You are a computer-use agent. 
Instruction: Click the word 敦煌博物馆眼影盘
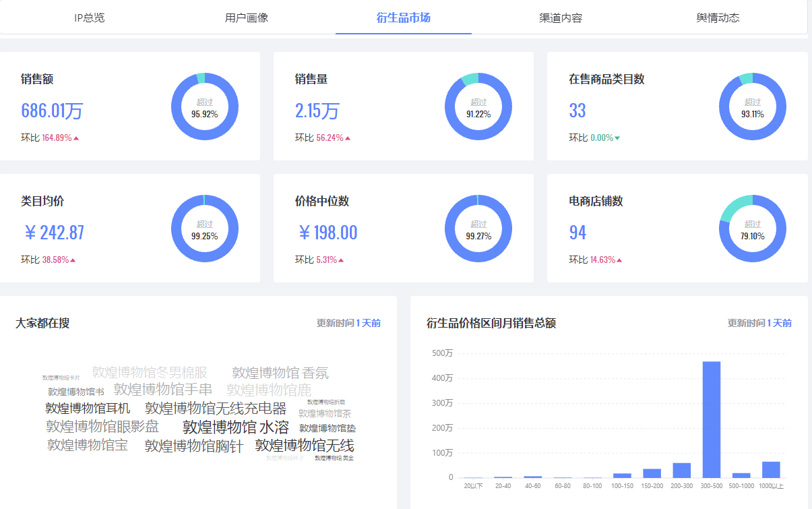[102, 427]
